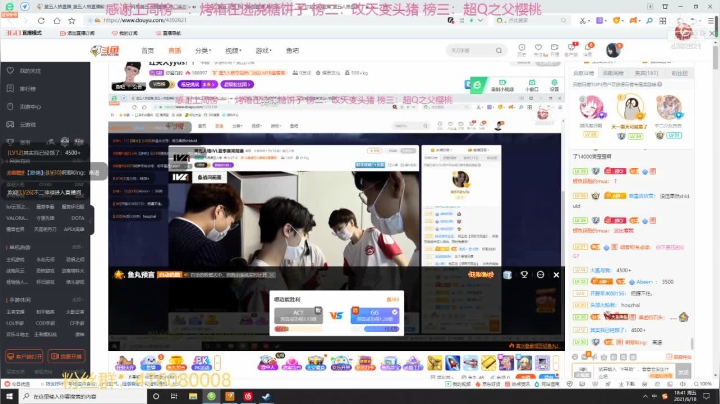Open 首页 in the Douyu navigation
The height and width of the screenshot is (404, 720).
click(x=147, y=50)
